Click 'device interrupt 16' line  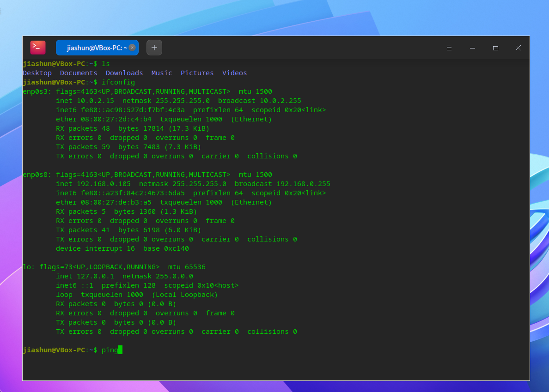(95, 248)
